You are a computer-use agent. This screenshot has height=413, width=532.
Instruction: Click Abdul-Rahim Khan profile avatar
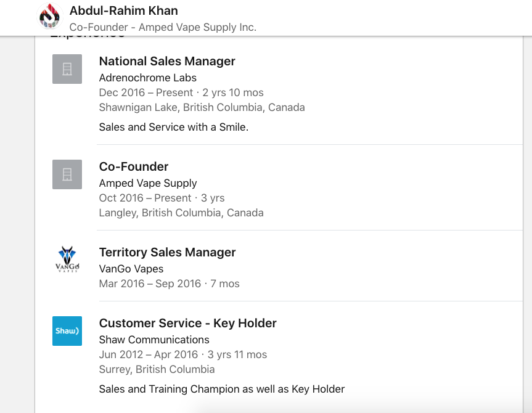(49, 16)
